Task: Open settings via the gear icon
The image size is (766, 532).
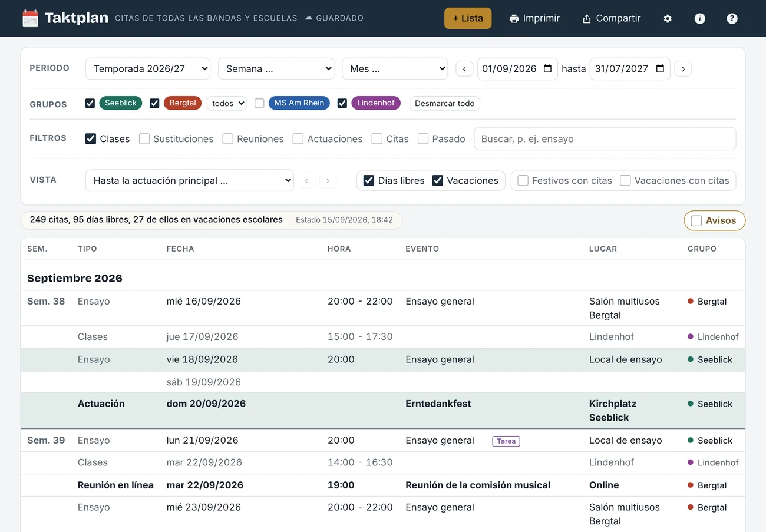Action: [x=668, y=18]
